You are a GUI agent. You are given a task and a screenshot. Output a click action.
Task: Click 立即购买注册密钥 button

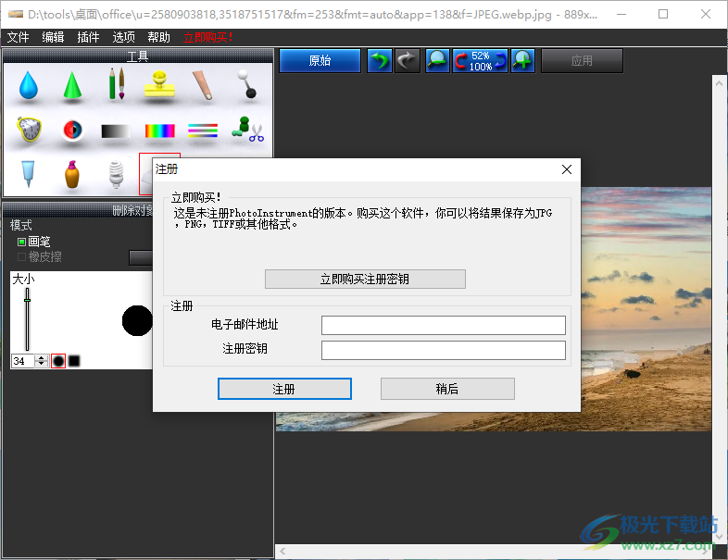point(365,279)
